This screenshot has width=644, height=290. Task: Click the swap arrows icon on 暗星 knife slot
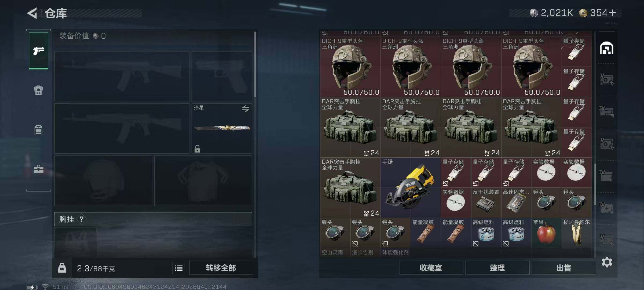pyautogui.click(x=245, y=109)
